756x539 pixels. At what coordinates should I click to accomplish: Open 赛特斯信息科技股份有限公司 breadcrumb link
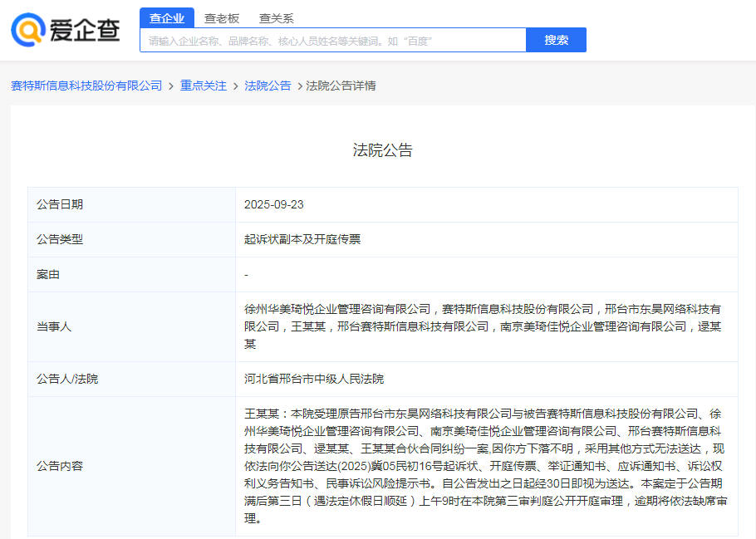pyautogui.click(x=86, y=86)
